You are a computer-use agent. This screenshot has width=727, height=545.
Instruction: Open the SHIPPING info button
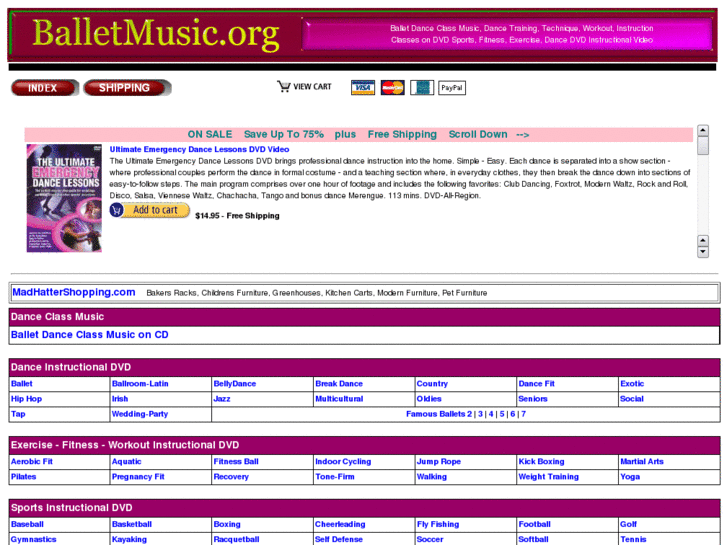[128, 88]
